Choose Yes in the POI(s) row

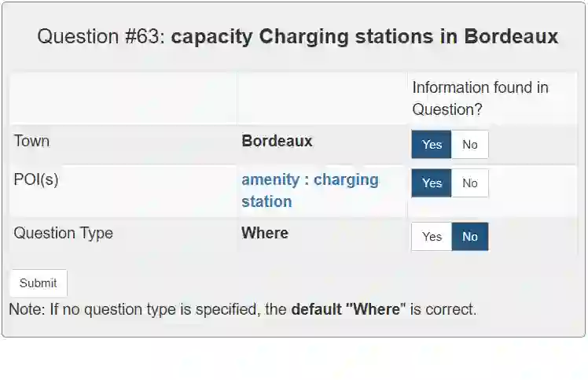tap(432, 183)
